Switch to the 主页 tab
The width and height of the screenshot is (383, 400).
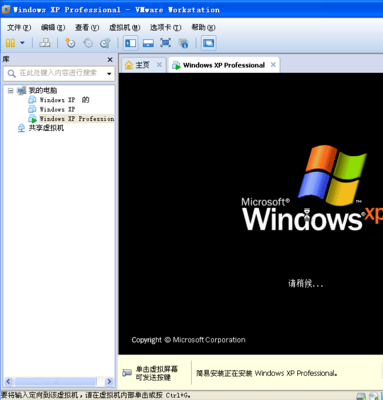142,65
